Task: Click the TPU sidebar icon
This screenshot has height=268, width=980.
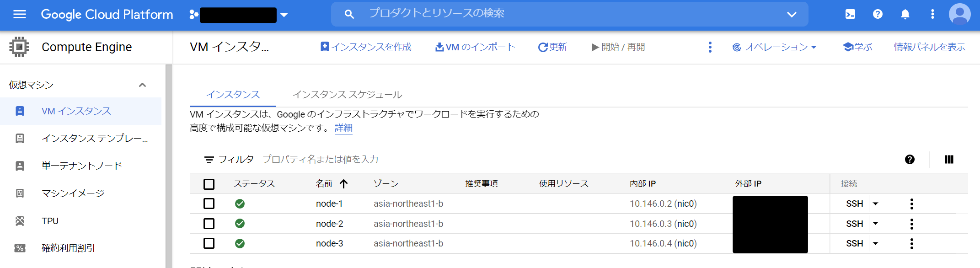Action: tap(20, 221)
